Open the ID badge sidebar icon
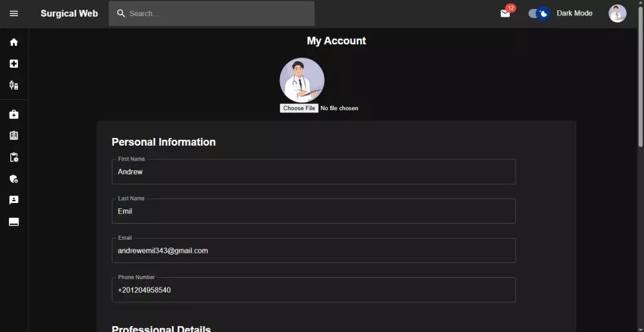 point(14,135)
